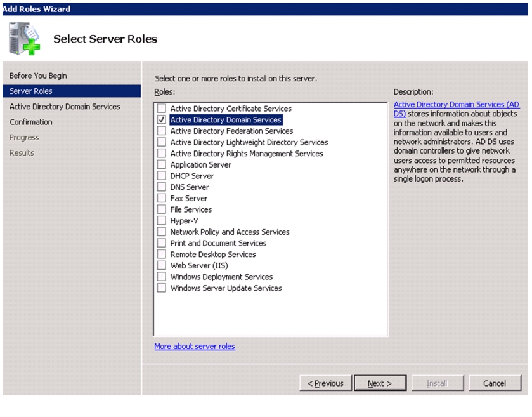The image size is (532, 417).
Task: Select the Web Server (IIS) role label
Action: [199, 265]
